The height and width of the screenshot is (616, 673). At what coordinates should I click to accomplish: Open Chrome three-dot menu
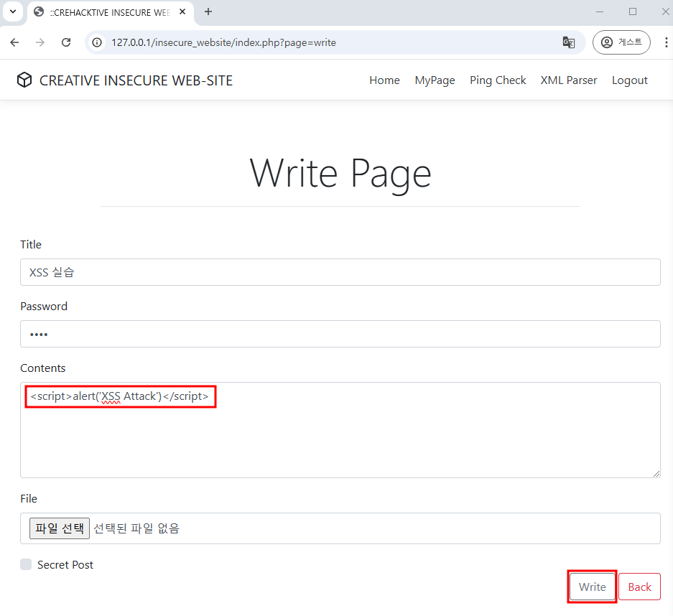[666, 42]
